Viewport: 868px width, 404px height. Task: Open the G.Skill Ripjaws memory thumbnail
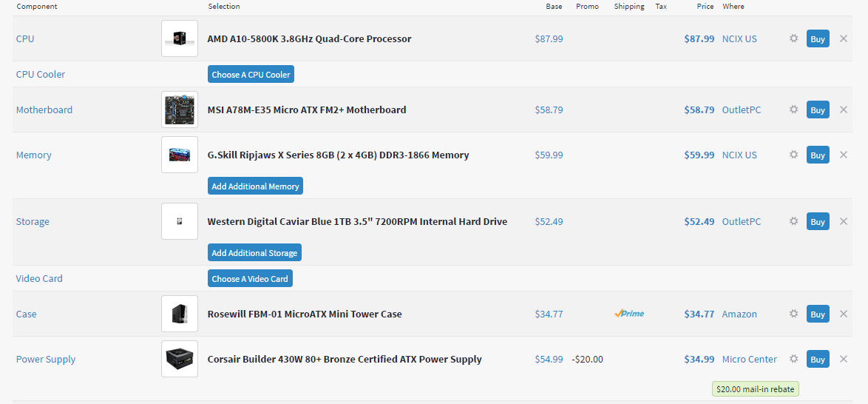(x=180, y=155)
